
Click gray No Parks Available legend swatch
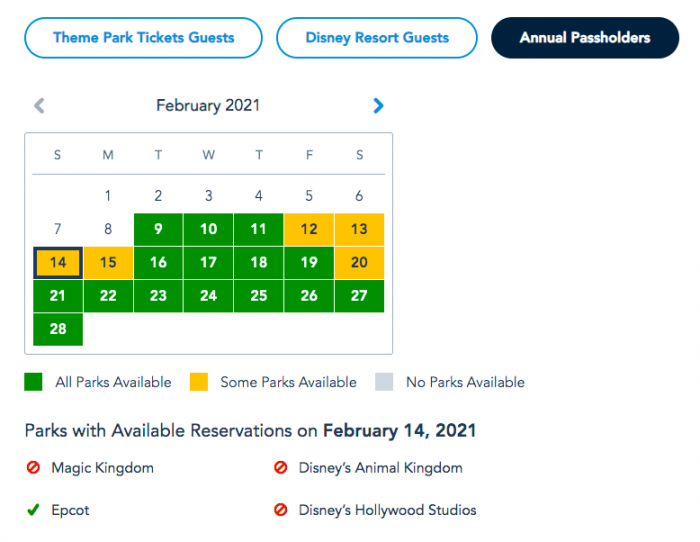coord(385,382)
